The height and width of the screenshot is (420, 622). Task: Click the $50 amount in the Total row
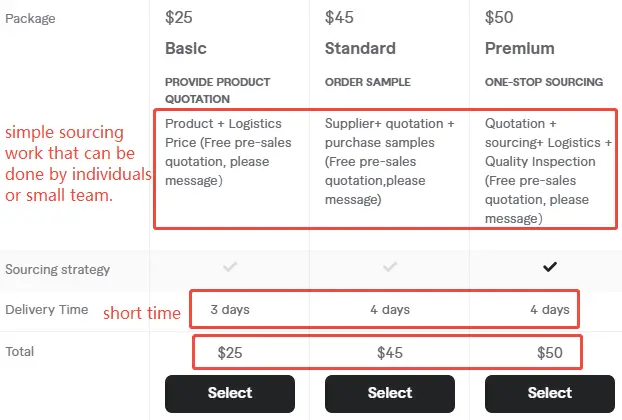549,353
